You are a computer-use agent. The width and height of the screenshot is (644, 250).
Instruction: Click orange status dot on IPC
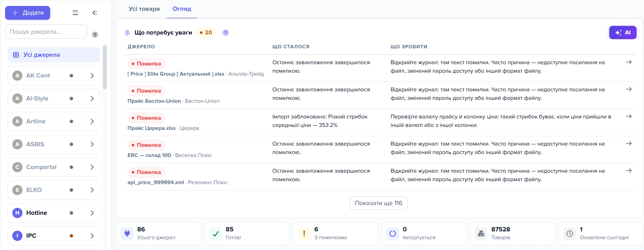coord(71,236)
